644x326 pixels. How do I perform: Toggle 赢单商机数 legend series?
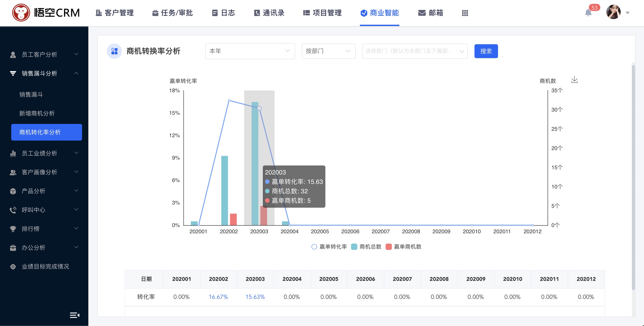pos(403,247)
